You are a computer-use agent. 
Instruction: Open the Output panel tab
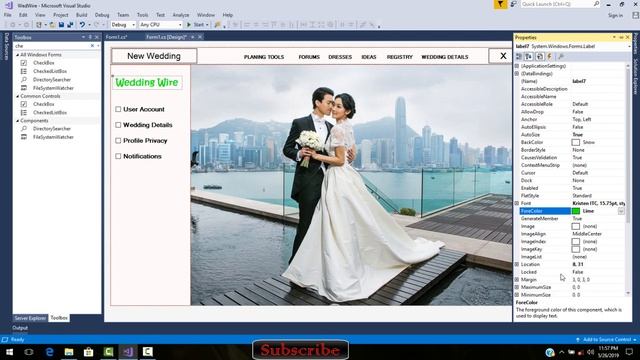click(x=20, y=328)
